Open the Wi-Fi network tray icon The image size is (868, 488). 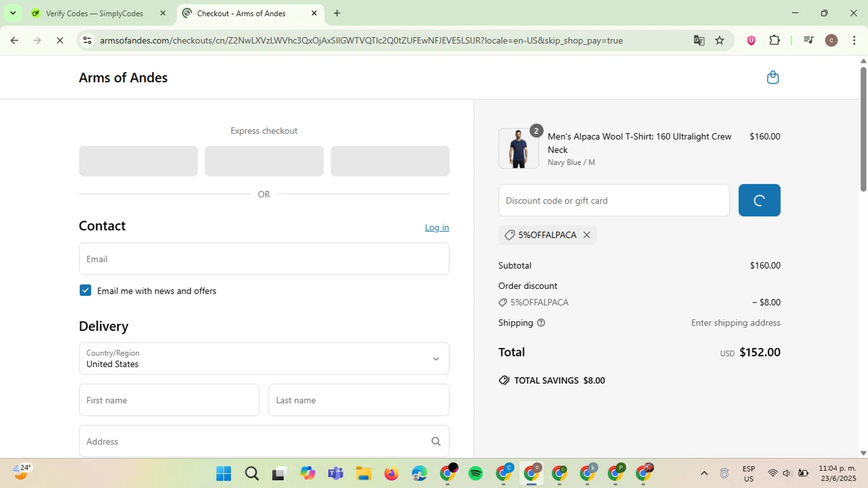pyautogui.click(x=773, y=474)
